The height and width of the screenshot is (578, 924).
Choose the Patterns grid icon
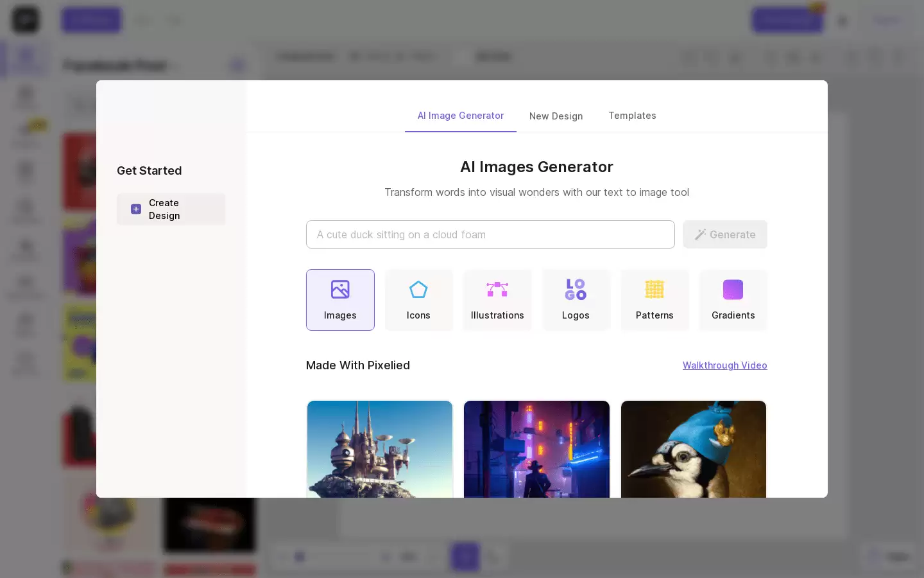click(x=654, y=290)
